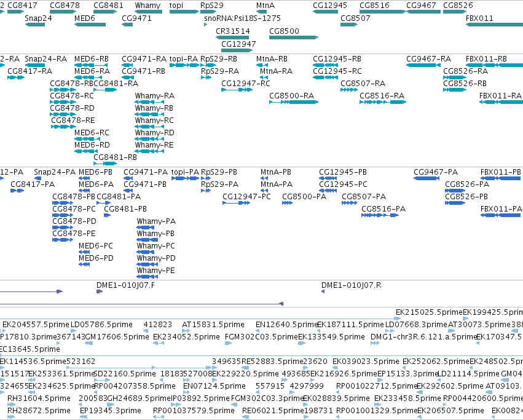Select EST EK215025.5prime
The width and height of the screenshot is (523, 420).
(429, 312)
